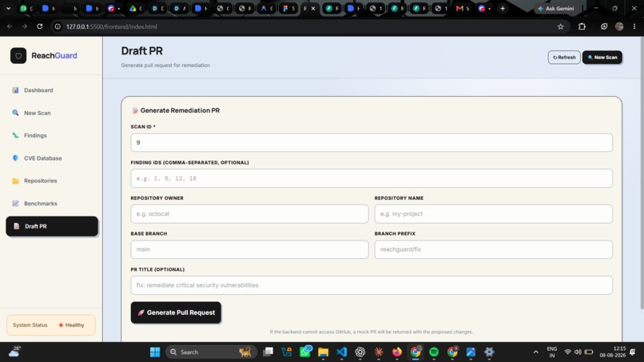Focus the Scan ID field
This screenshot has height=362, width=644.
tap(372, 142)
